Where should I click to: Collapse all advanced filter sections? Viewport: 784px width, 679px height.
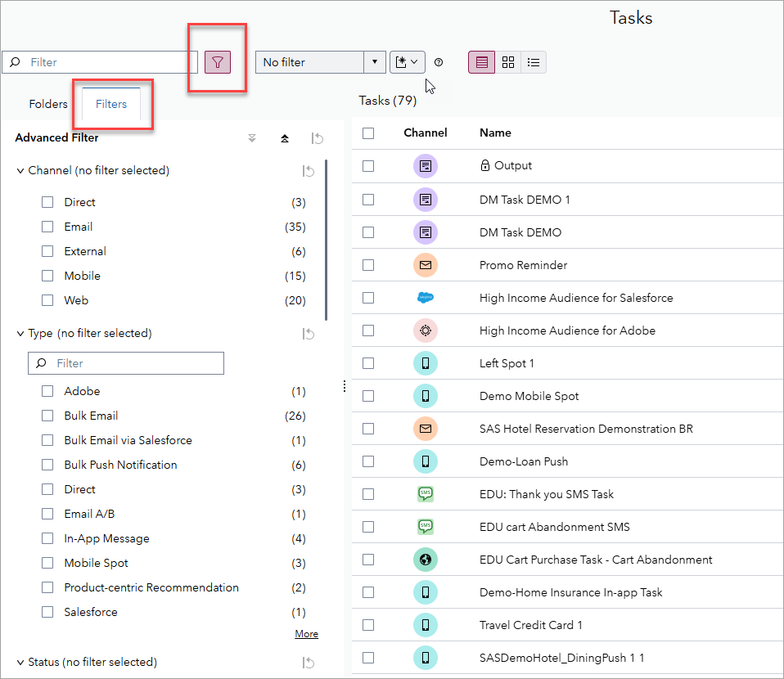[284, 138]
